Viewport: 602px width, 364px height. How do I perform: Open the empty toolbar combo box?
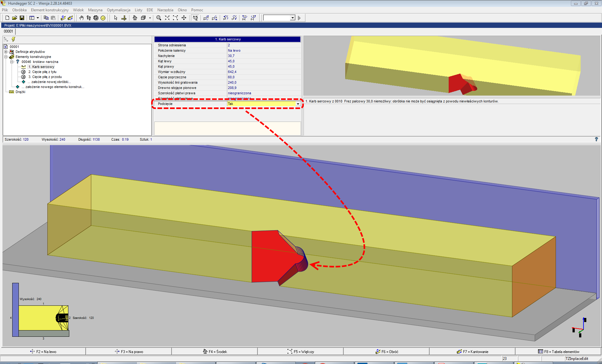pos(292,18)
